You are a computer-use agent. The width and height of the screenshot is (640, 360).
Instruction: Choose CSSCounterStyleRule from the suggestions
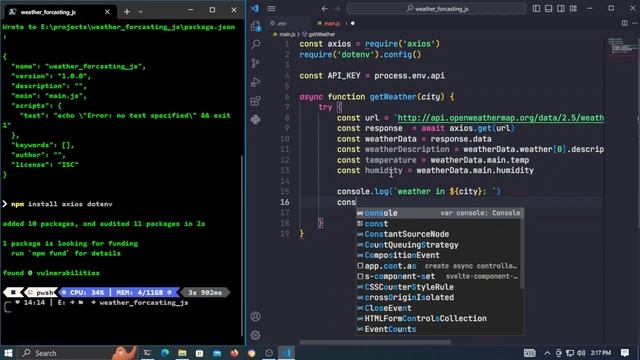point(440,287)
